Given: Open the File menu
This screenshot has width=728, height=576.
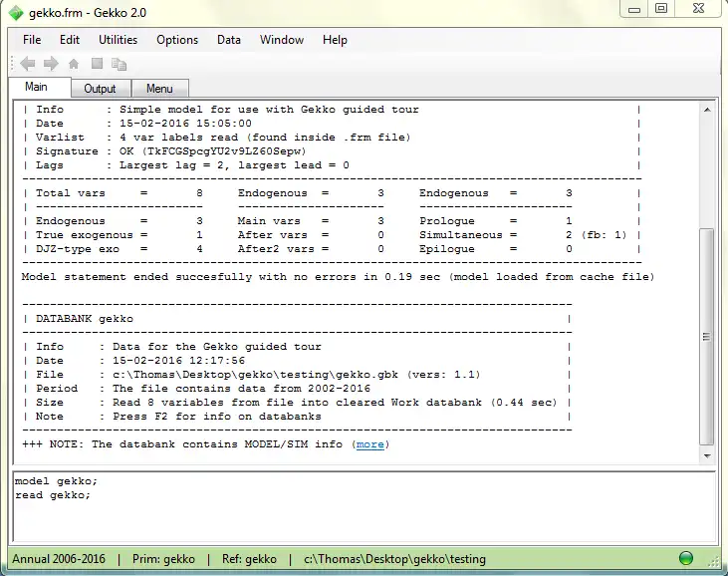Looking at the screenshot, I should point(32,40).
